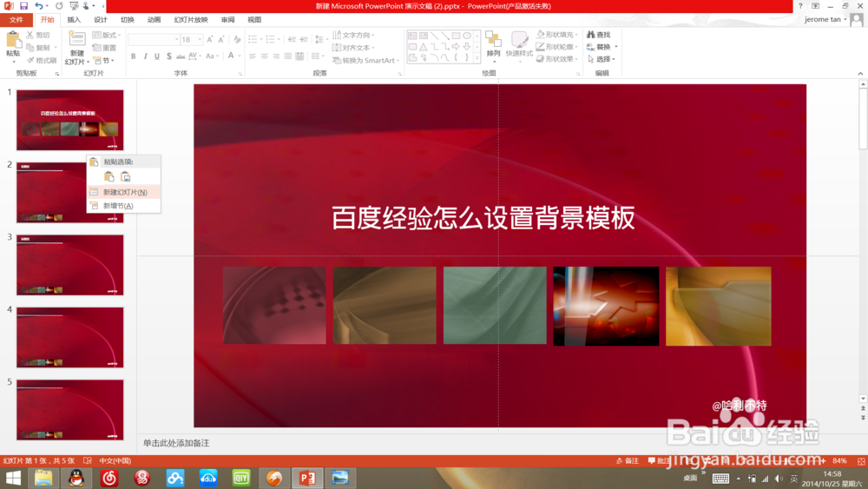
Task: Toggle italic formatting
Action: pos(145,56)
